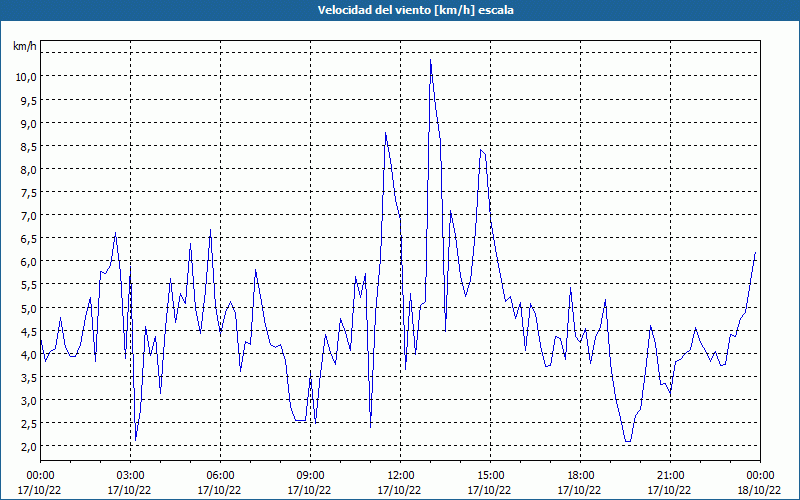Viewport: 800px width, 500px height.
Task: Click the '4,0' y-axis label
Action: [x=29, y=354]
